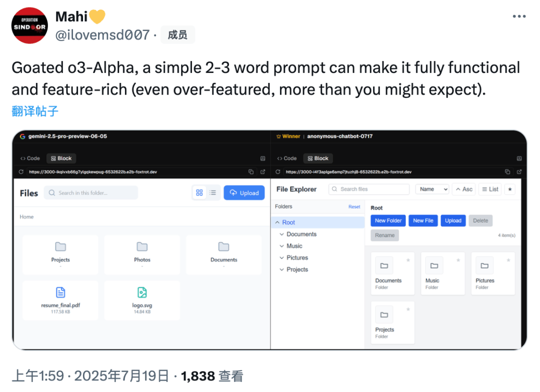
Task: Open the logo.svg file
Action: [x=142, y=300]
